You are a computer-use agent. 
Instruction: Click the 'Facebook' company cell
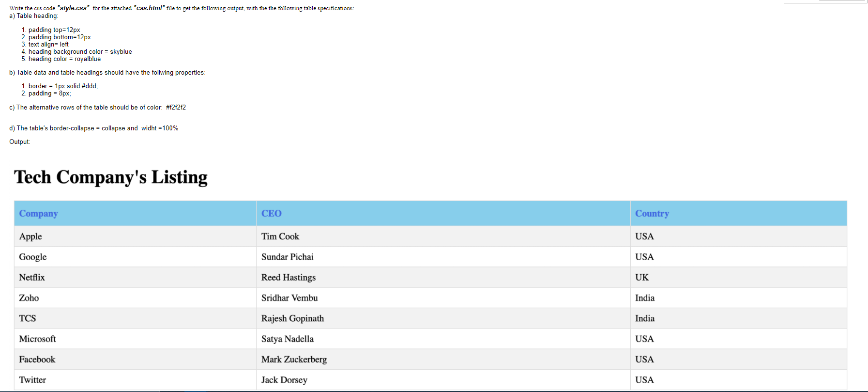(135, 360)
